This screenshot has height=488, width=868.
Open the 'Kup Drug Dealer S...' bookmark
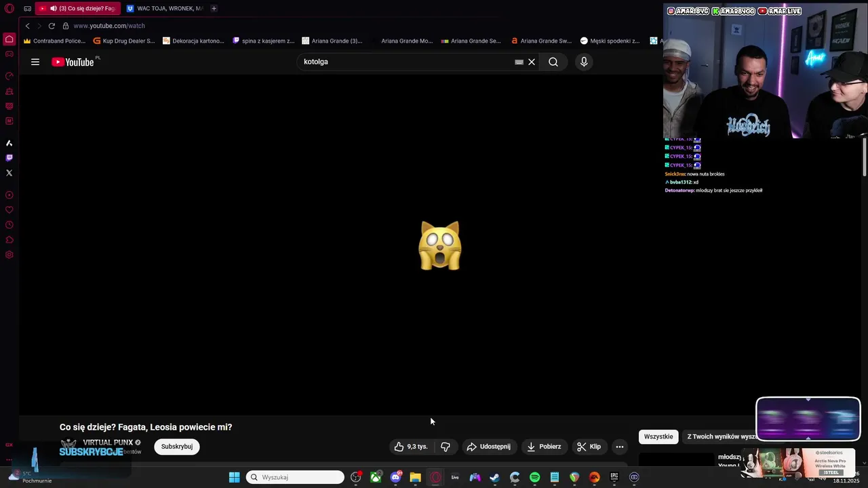click(124, 41)
